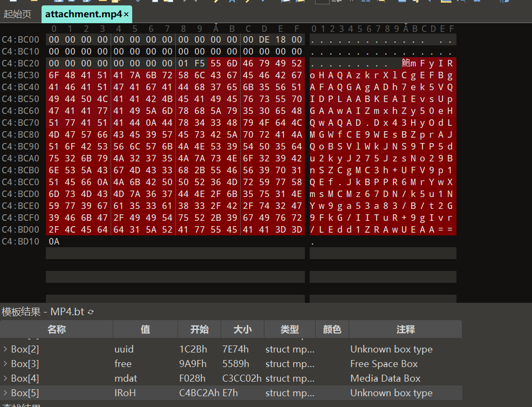Screen dimensions: 532x407
Task: Click the 'uuid' value cell
Action: [x=124, y=349]
